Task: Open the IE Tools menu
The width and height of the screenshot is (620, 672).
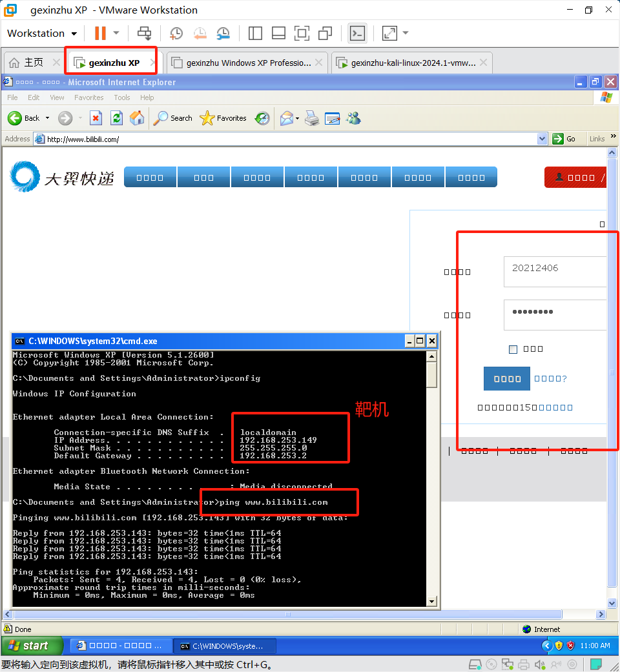Action: pos(122,97)
